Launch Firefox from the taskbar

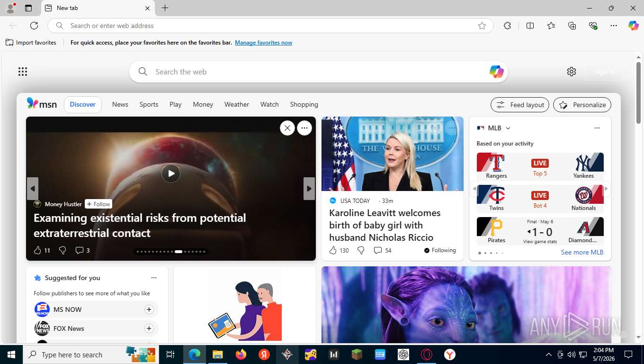pos(241,355)
